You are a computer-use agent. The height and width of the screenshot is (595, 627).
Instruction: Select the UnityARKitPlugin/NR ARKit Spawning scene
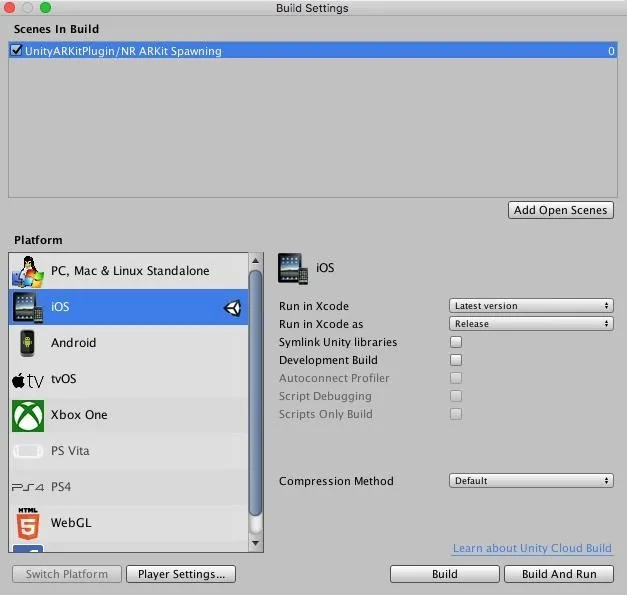(x=313, y=50)
